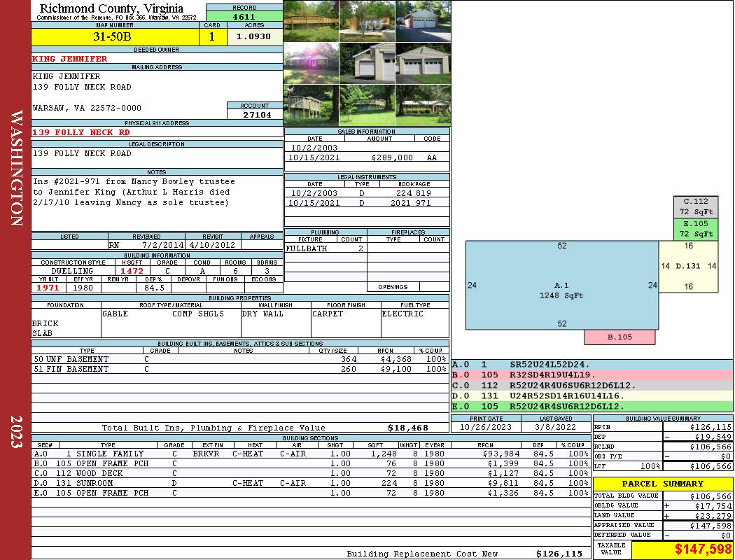Select the pink B.105 porch block in sketch
The image size is (735, 560).
(x=619, y=337)
